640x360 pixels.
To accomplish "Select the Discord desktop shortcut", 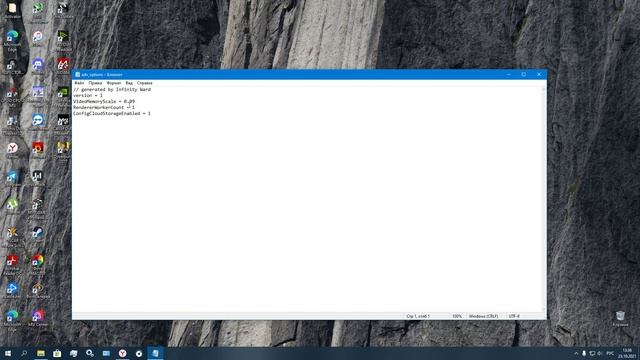I will (x=38, y=65).
